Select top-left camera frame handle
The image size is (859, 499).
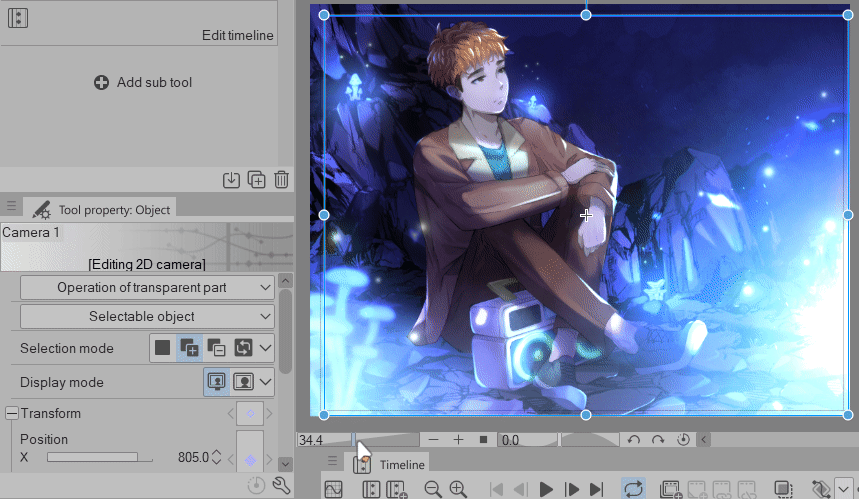pos(324,15)
